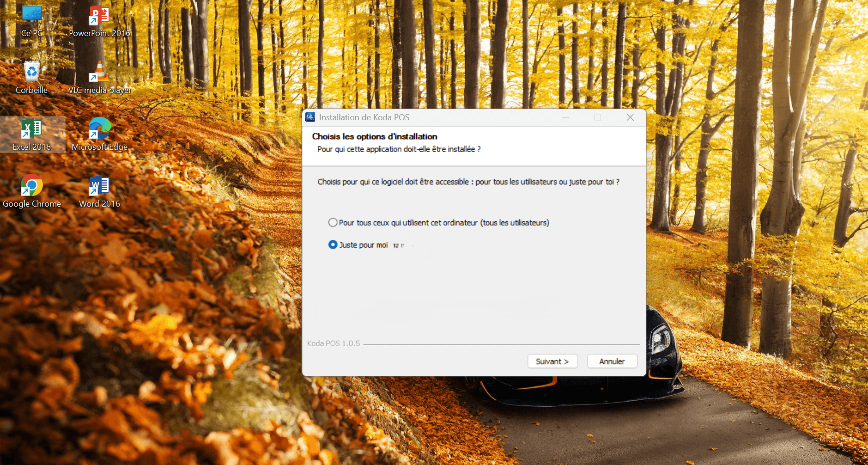
Task: Open the Corbeille recycle bin icon
Action: coord(32,78)
